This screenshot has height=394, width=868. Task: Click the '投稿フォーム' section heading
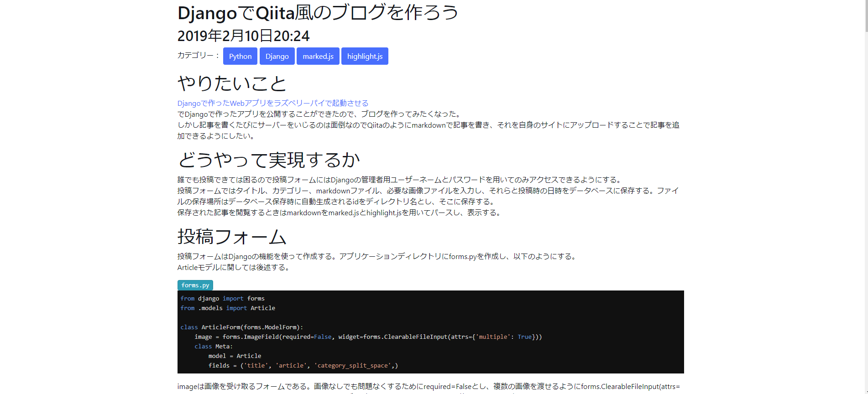click(x=232, y=237)
